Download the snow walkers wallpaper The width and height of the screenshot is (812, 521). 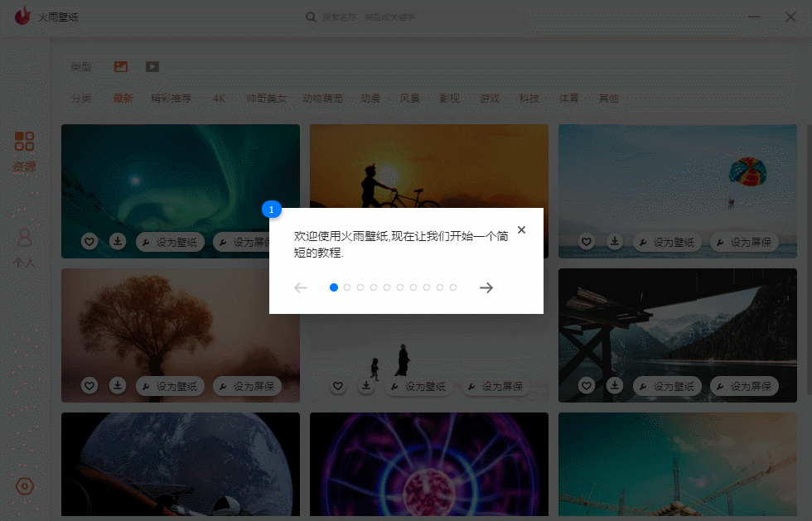[366, 386]
